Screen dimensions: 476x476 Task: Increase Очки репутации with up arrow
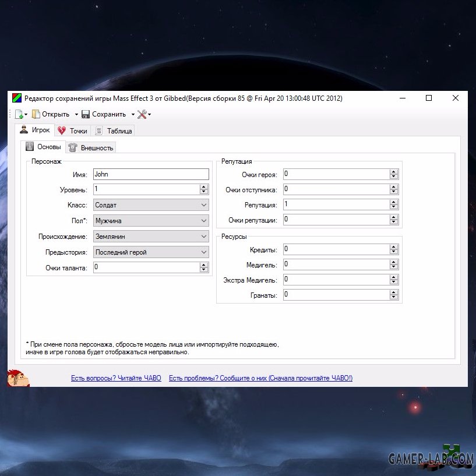click(x=394, y=217)
